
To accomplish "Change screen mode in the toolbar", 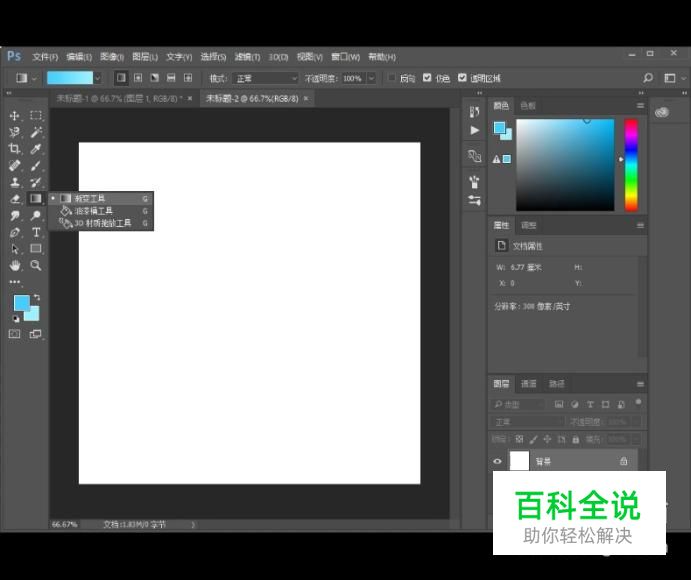I will (35, 334).
